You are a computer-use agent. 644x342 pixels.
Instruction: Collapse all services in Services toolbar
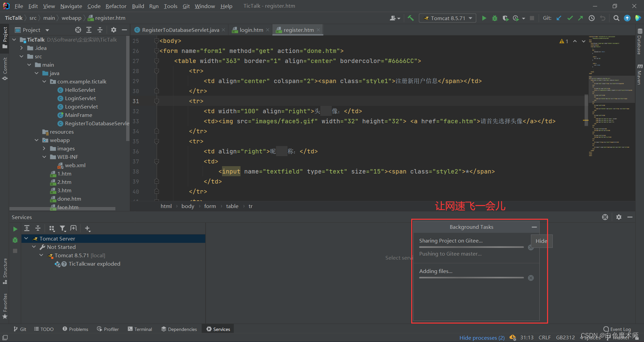click(x=38, y=228)
